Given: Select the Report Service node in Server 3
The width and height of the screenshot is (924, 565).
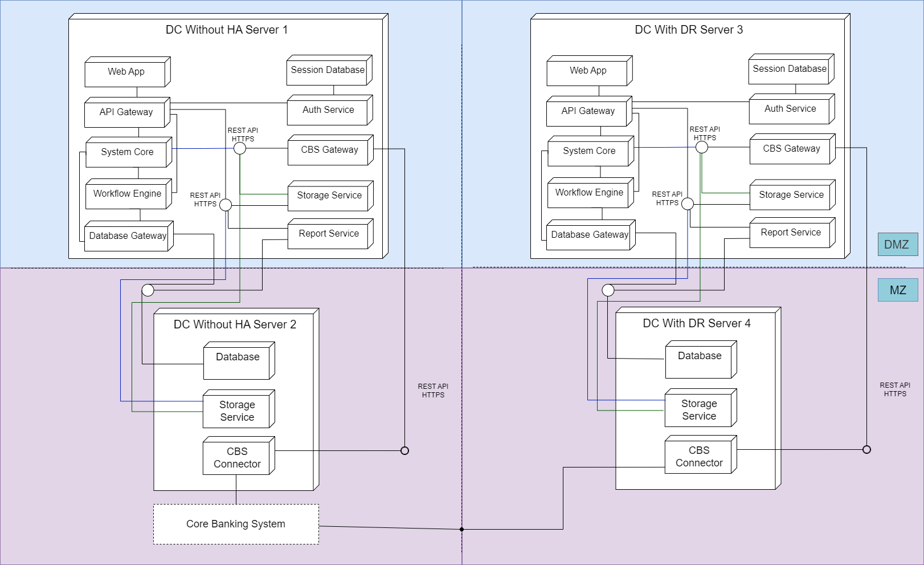Looking at the screenshot, I should [793, 233].
